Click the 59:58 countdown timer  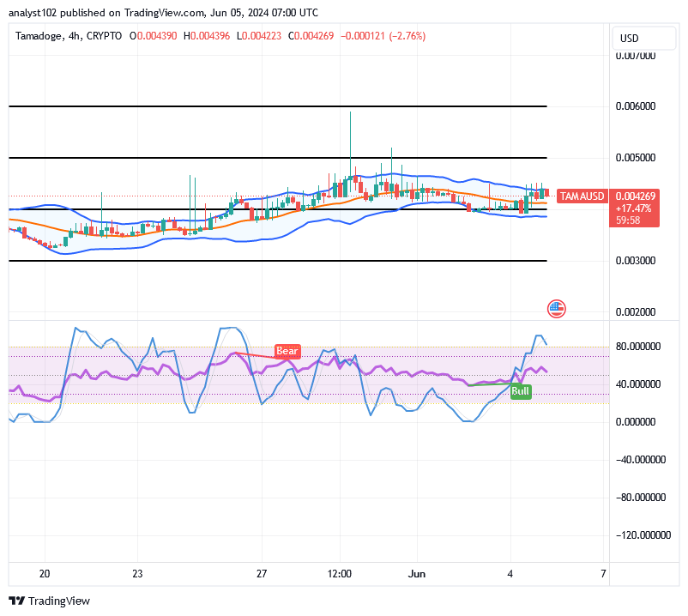[x=628, y=220]
